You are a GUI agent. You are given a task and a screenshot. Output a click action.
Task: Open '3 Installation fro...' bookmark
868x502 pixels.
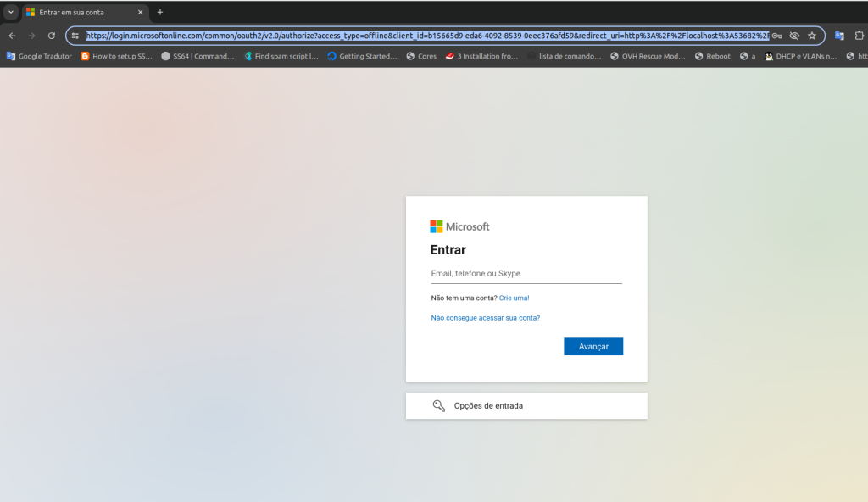coord(481,56)
